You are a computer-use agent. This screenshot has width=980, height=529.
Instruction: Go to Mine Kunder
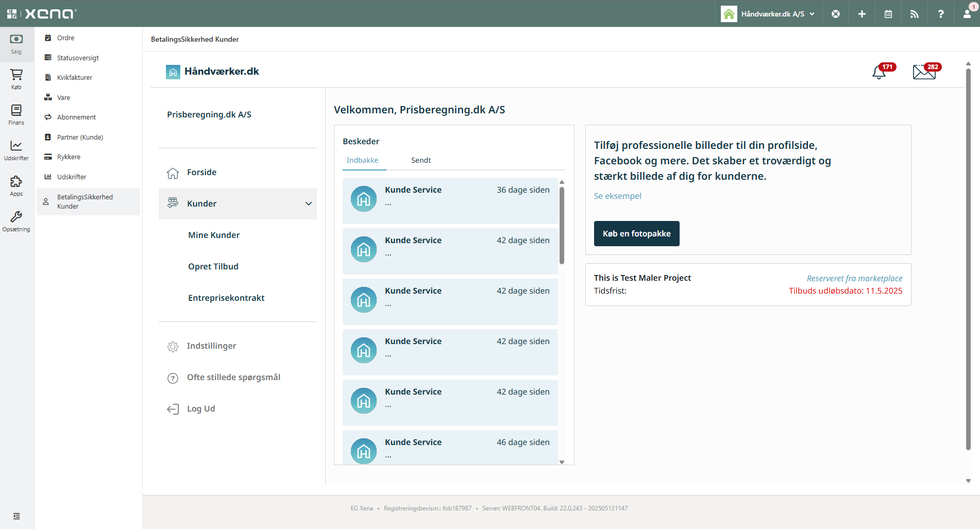pos(214,235)
